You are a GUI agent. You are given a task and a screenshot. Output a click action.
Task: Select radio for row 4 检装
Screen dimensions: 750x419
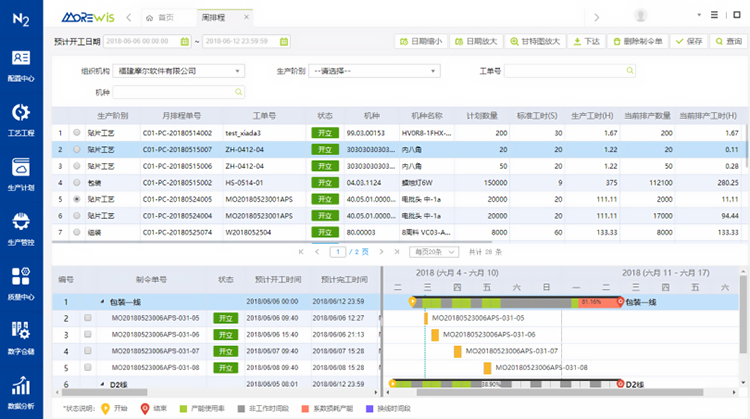(x=76, y=183)
